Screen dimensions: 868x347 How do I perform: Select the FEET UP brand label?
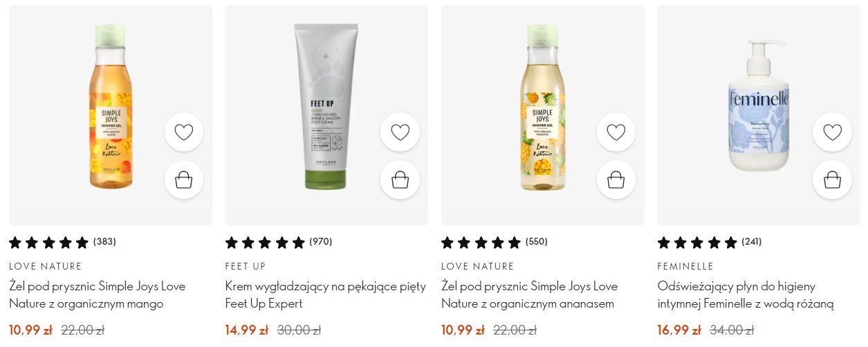tap(246, 266)
